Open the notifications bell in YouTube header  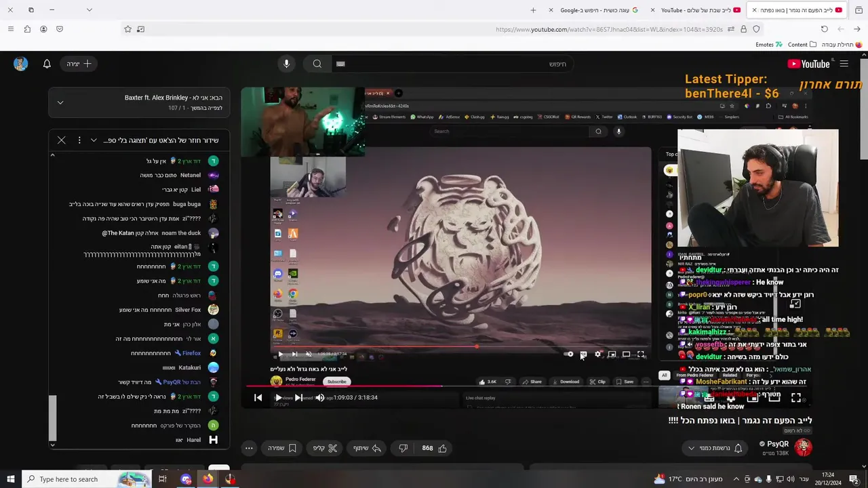click(47, 64)
